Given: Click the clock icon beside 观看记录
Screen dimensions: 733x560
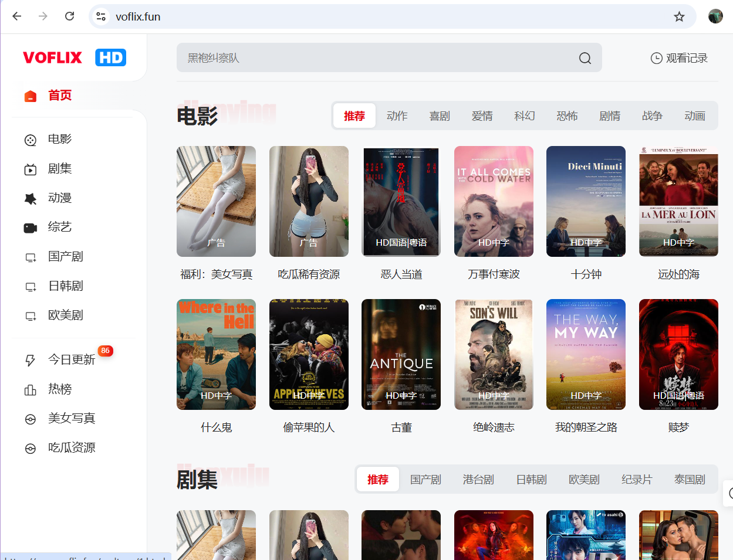Looking at the screenshot, I should tap(656, 58).
